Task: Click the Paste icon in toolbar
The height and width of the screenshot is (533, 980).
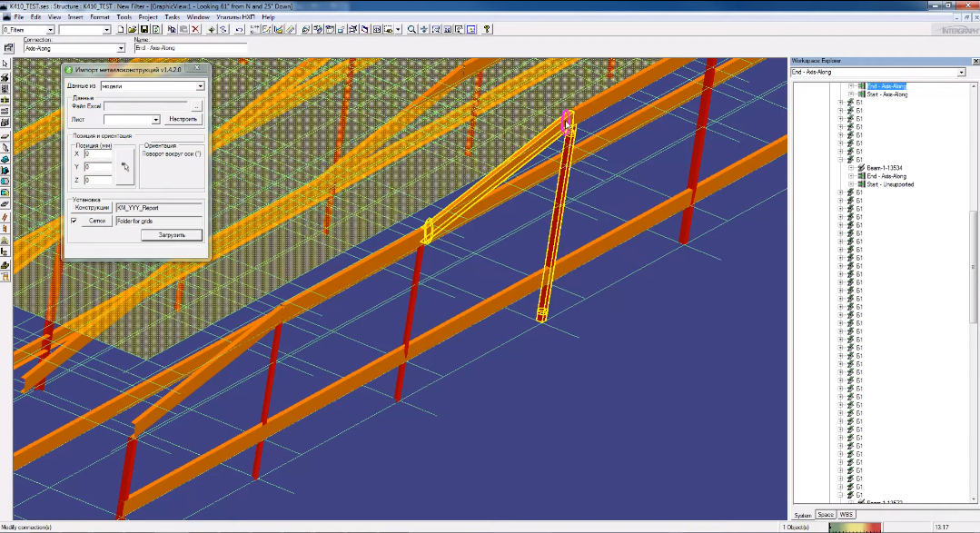Action: pyautogui.click(x=183, y=29)
